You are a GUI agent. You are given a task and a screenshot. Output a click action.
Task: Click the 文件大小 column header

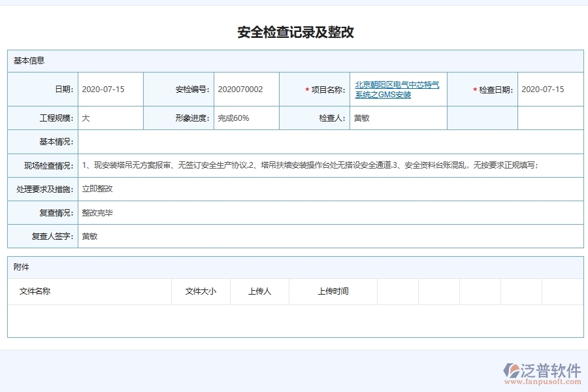201,291
